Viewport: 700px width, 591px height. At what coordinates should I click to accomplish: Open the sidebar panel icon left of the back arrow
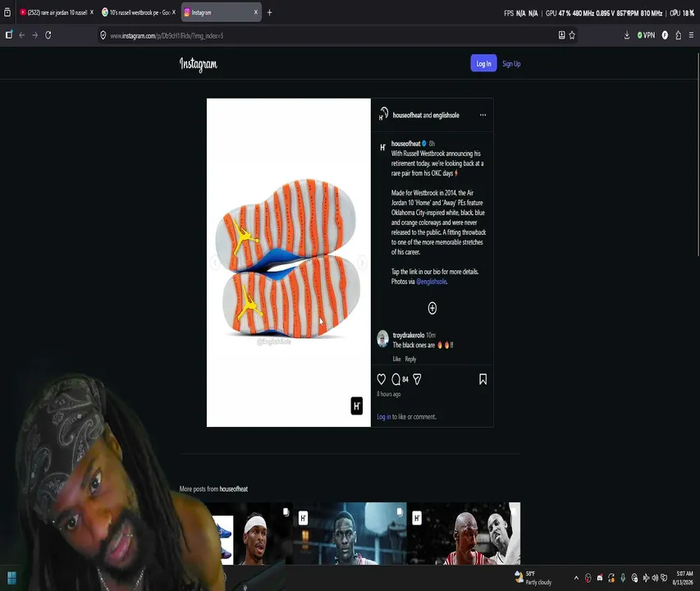tap(9, 34)
